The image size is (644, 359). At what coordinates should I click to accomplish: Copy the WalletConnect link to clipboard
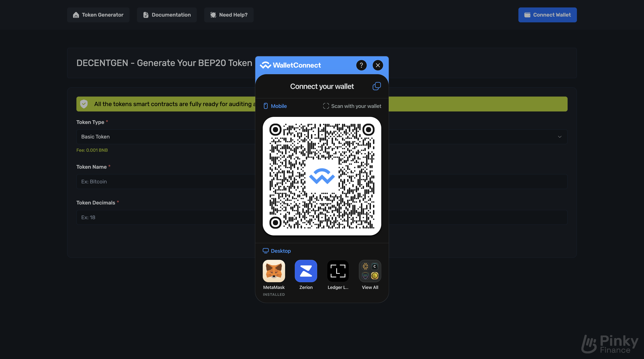pos(376,86)
